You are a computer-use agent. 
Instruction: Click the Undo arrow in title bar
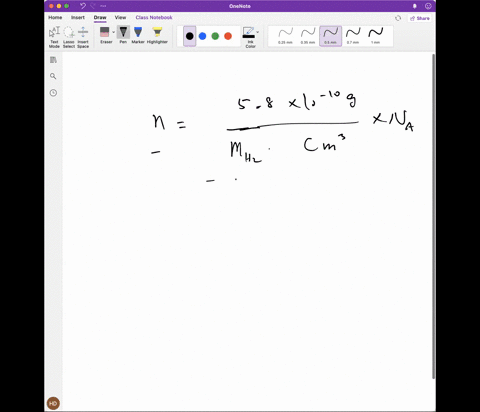(x=83, y=6)
